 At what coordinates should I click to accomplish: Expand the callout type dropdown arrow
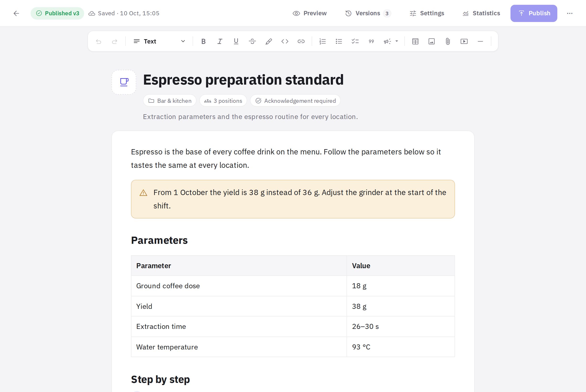pyautogui.click(x=396, y=41)
